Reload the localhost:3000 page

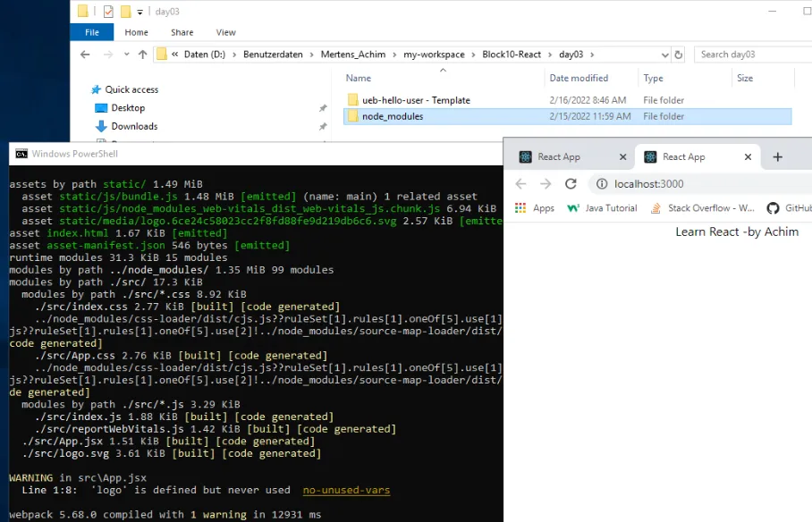pyautogui.click(x=571, y=184)
